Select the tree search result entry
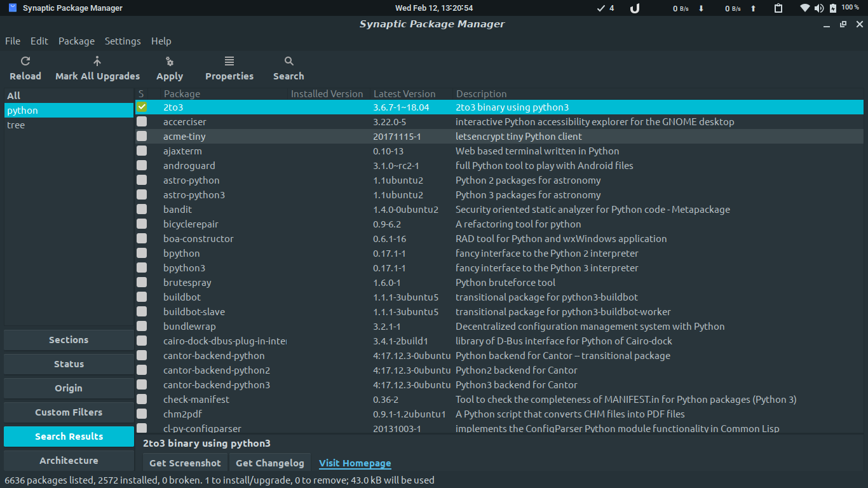The height and width of the screenshot is (488, 868). pos(16,125)
